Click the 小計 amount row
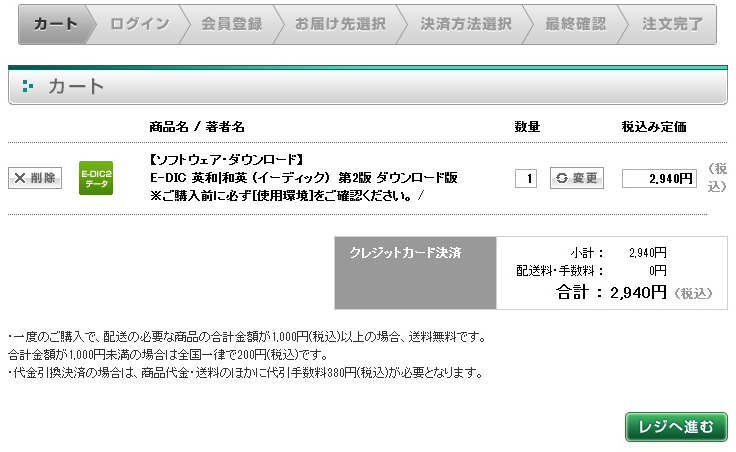The height and width of the screenshot is (452, 736). tap(618, 253)
